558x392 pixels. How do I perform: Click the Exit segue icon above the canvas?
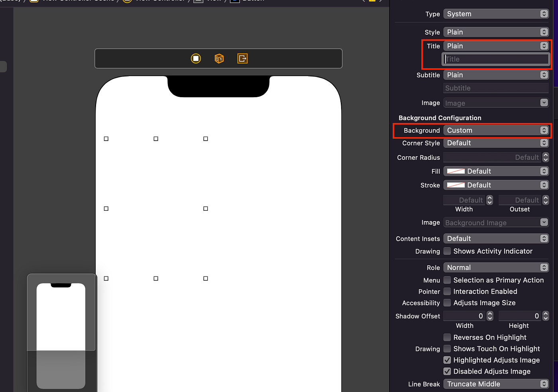(242, 58)
